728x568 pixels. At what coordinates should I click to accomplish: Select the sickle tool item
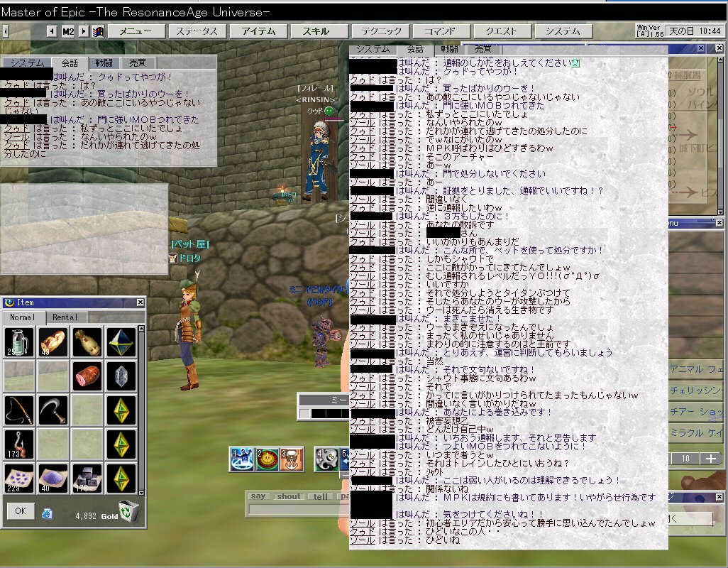[53, 410]
